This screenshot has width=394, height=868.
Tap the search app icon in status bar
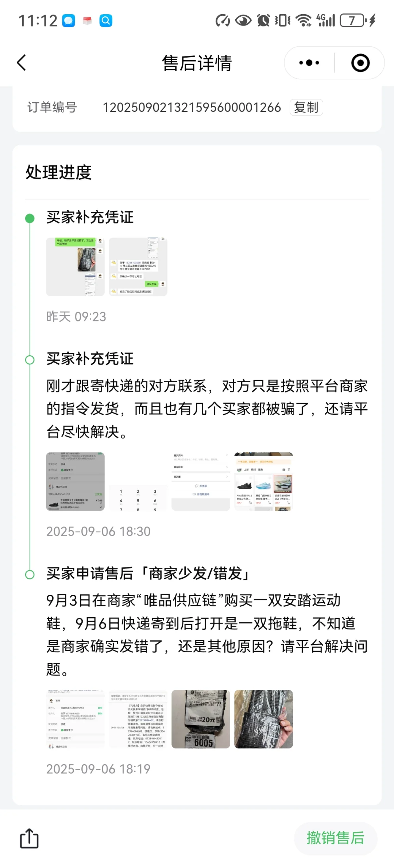pos(106,20)
